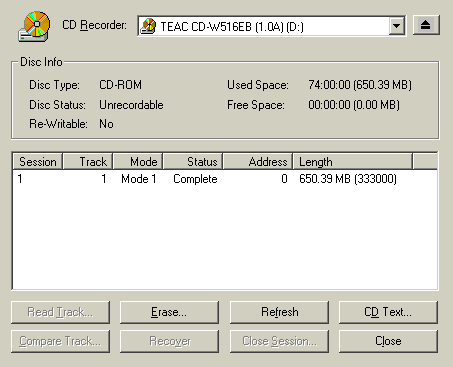Sort by the Track column header
Screen dimensions: 453x367
pyautogui.click(x=88, y=162)
